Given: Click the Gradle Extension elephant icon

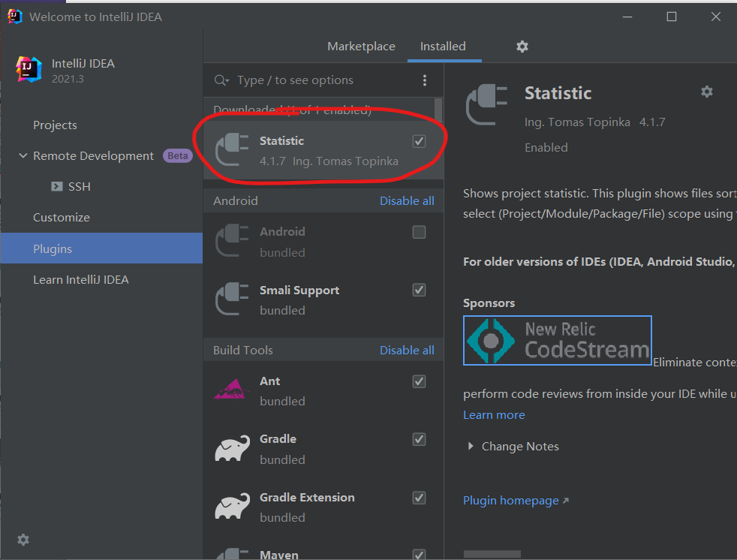Looking at the screenshot, I should click(x=232, y=506).
